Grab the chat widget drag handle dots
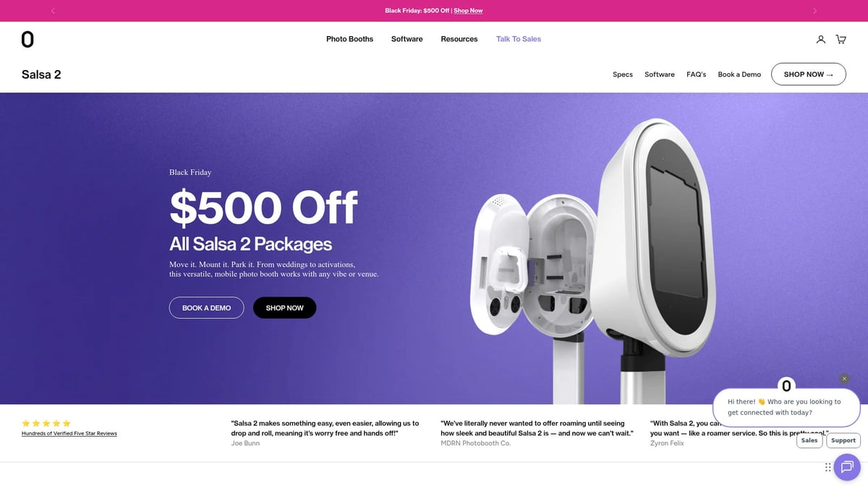Viewport: 868px width, 488px height. (x=827, y=467)
